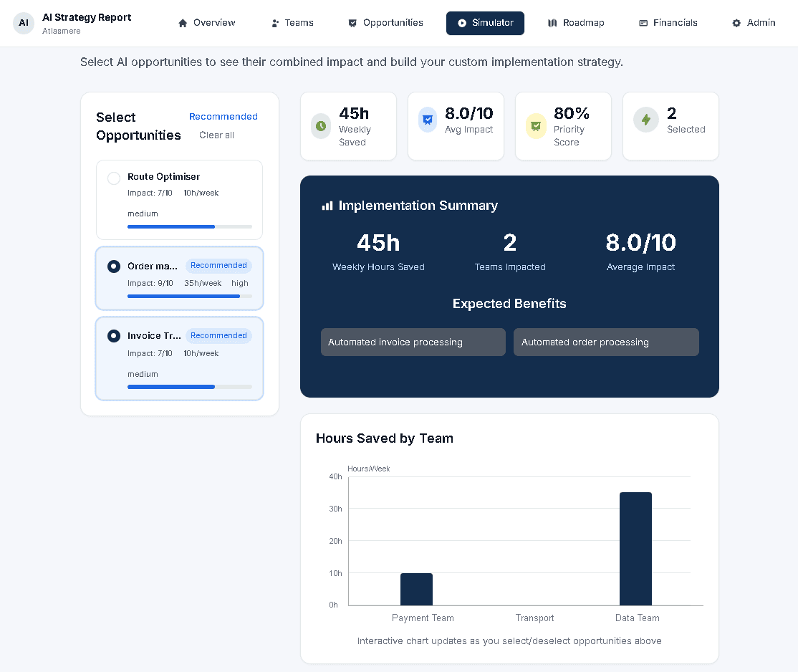Image resolution: width=798 pixels, height=672 pixels.
Task: Click the Priority Score ribbon icon
Action: [x=535, y=120]
